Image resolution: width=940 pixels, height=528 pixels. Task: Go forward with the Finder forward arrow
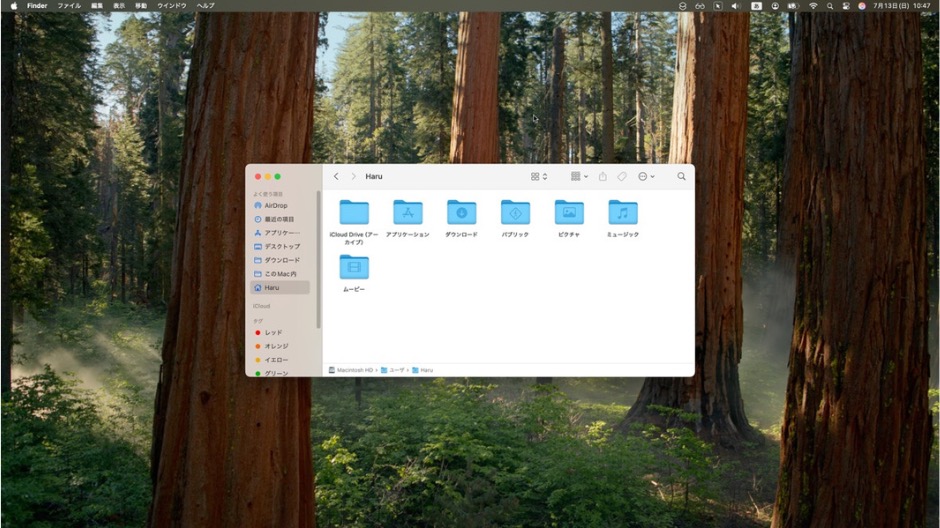(353, 176)
